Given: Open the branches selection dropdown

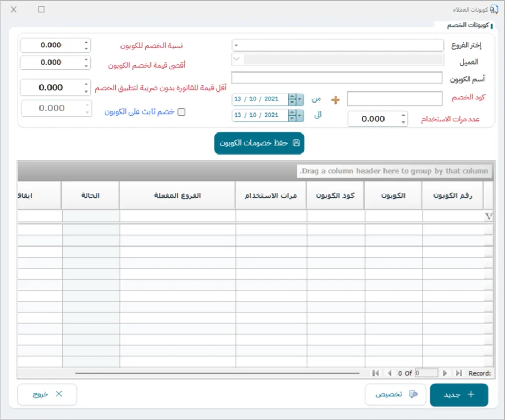Looking at the screenshot, I should [236, 45].
